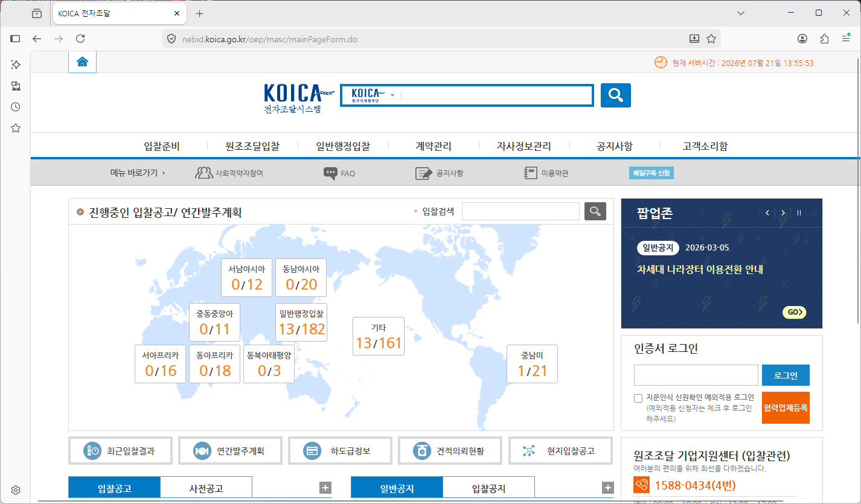Select the 동북아태평양 region box
The image size is (861, 504).
coord(269,364)
